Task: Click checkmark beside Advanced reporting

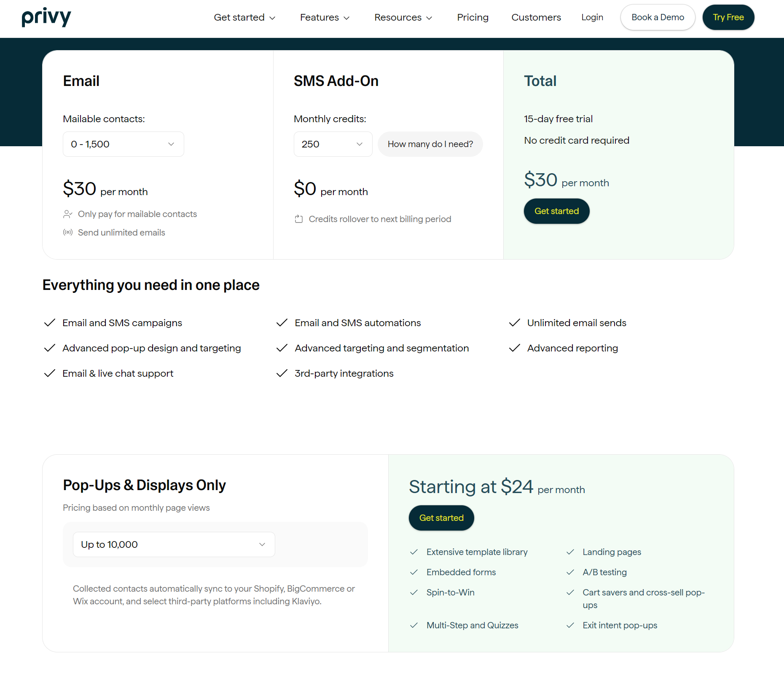Action: 515,348
